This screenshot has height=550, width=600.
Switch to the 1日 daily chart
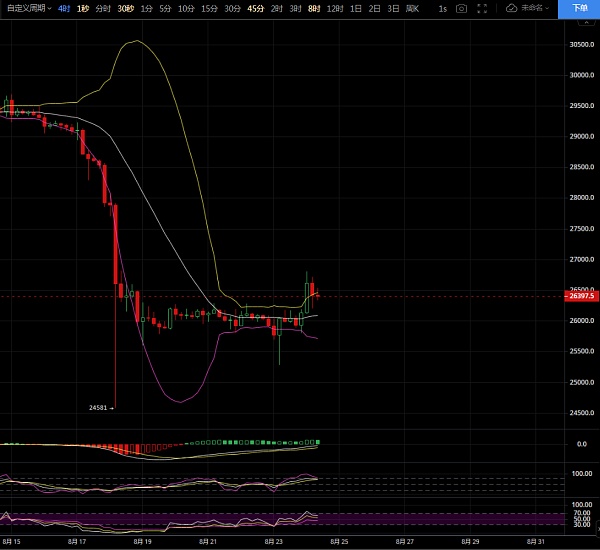(356, 8)
